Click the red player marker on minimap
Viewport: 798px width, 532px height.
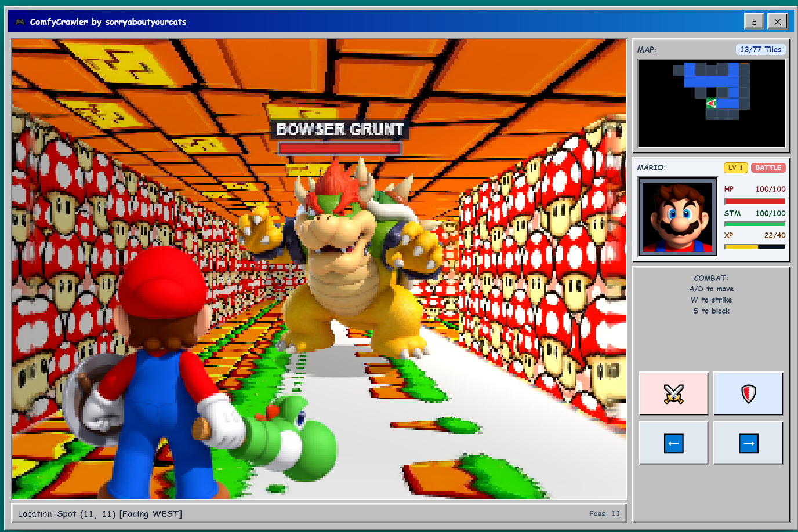click(x=711, y=103)
